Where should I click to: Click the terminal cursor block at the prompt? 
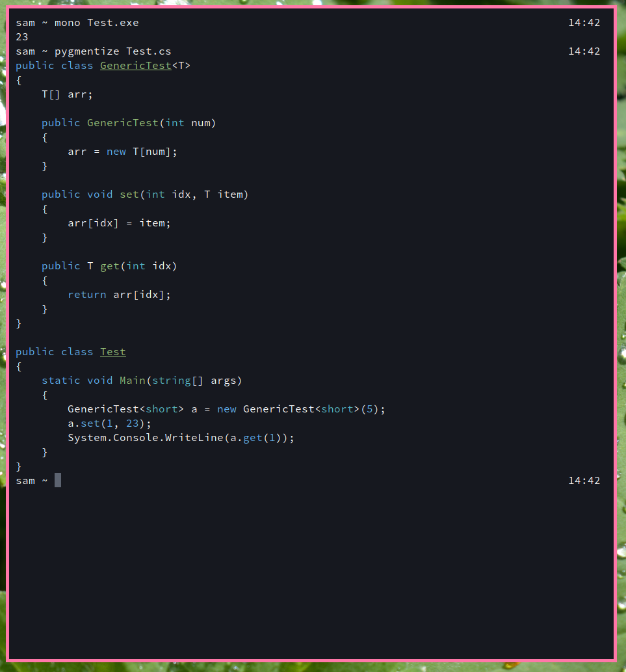point(58,481)
